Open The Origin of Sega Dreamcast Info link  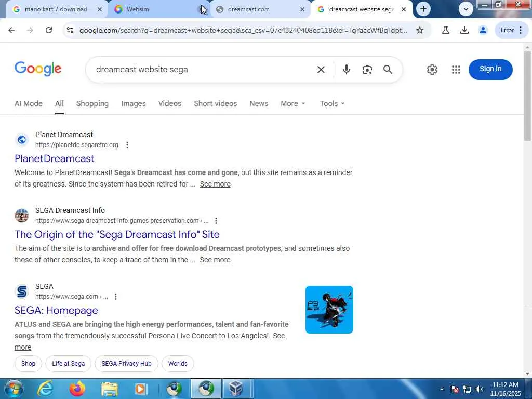tap(117, 234)
